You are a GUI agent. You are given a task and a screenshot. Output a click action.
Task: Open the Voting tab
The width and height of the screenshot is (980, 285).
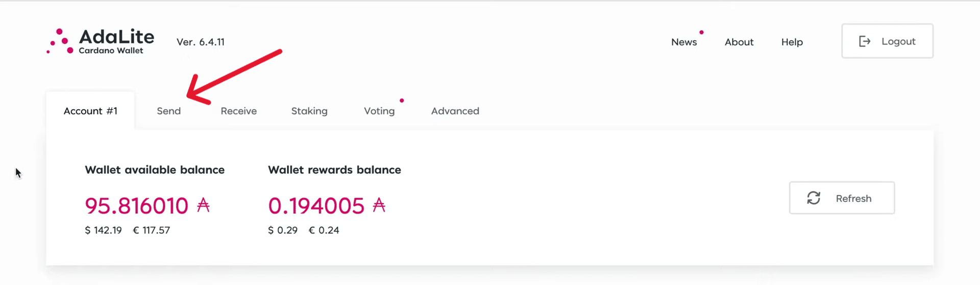(x=379, y=111)
